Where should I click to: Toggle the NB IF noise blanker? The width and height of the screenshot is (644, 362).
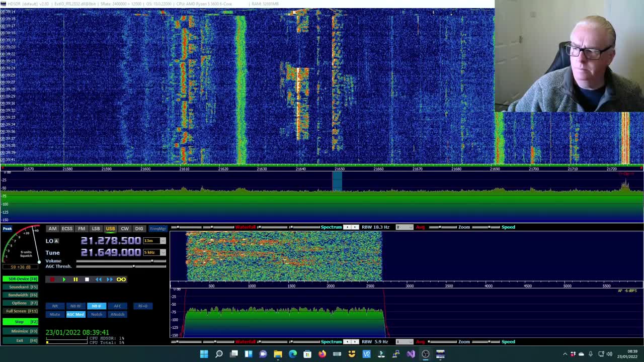coord(96,306)
